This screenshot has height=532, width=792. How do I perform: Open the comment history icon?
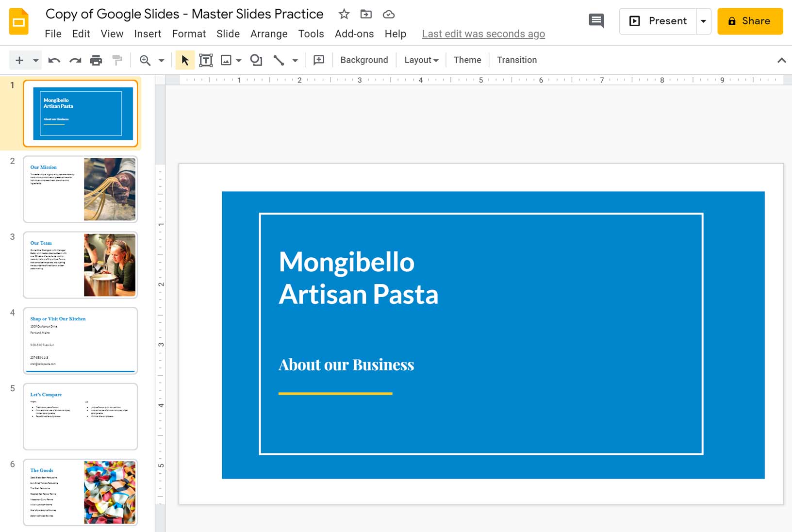[x=596, y=21]
